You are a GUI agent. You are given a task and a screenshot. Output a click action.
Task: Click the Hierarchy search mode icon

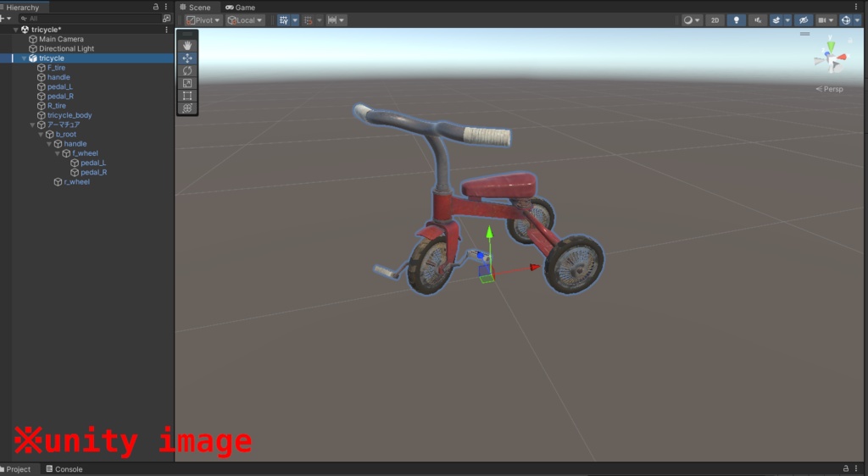[166, 19]
